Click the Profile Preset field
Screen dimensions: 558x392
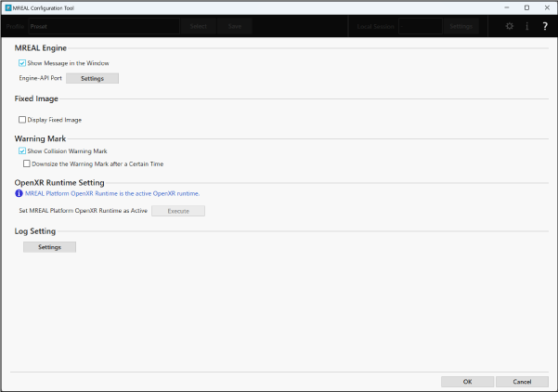(x=104, y=26)
